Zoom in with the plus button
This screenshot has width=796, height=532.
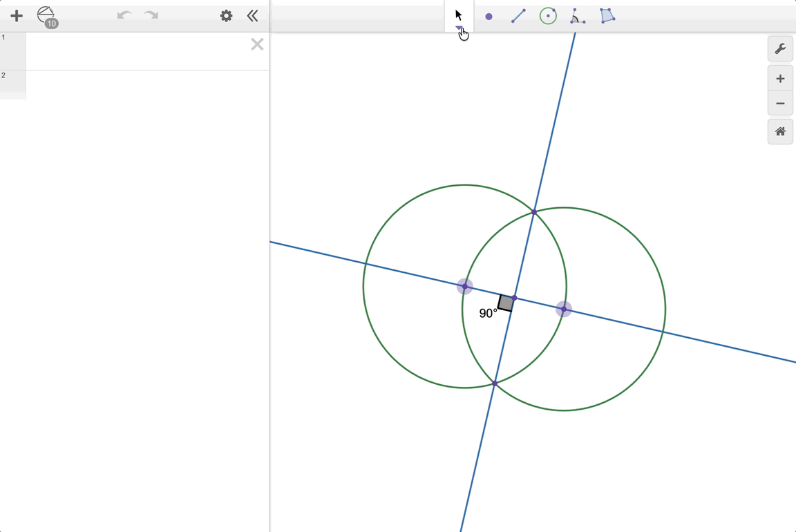click(780, 79)
